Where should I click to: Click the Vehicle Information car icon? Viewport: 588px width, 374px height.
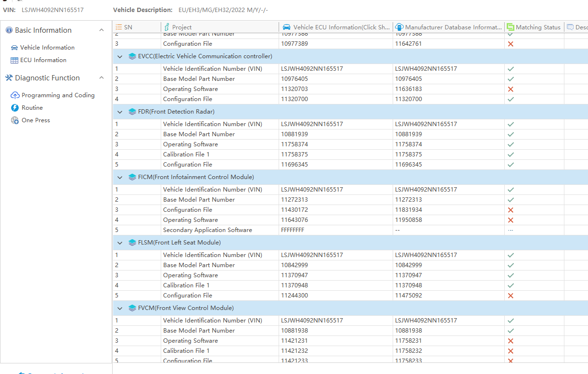[14, 48]
